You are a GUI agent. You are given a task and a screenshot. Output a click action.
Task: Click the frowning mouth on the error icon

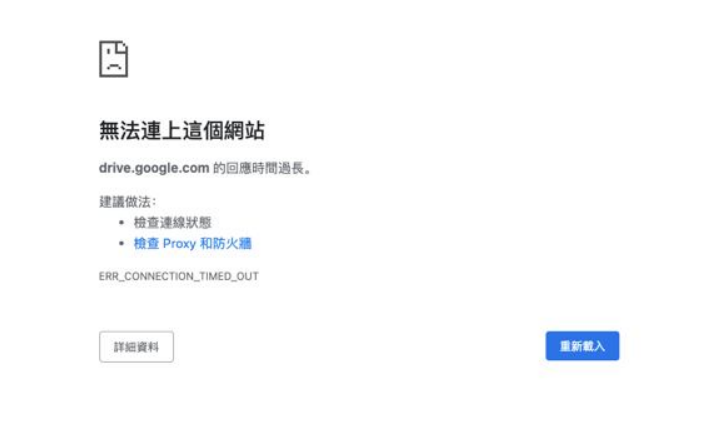[x=114, y=66]
